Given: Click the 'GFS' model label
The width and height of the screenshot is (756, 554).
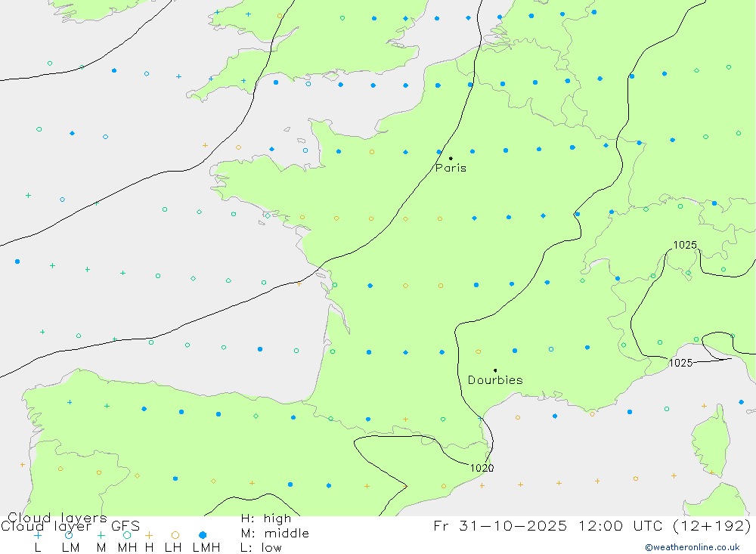Looking at the screenshot, I should pos(125,525).
